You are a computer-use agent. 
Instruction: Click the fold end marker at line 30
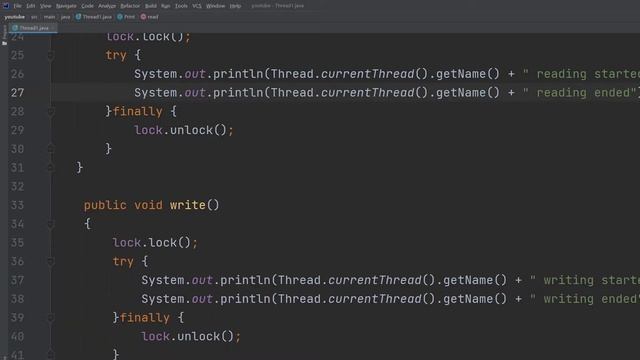click(x=51, y=149)
